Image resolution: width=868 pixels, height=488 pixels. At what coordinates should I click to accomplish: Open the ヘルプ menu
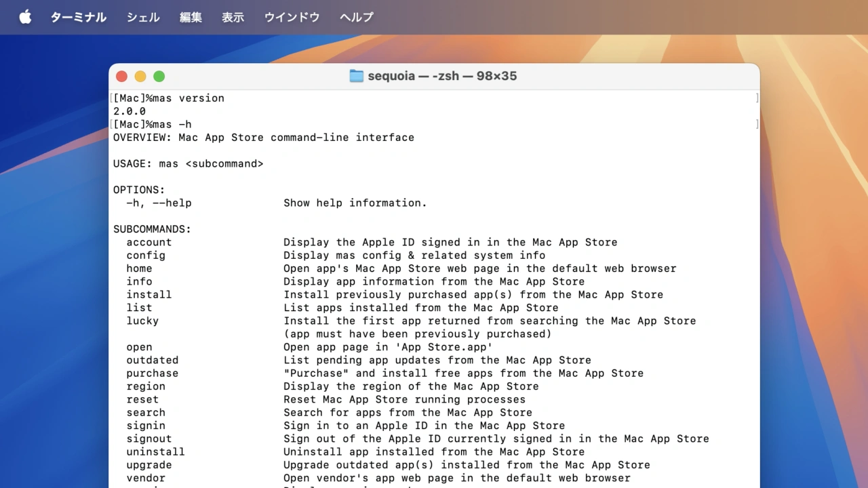(357, 17)
